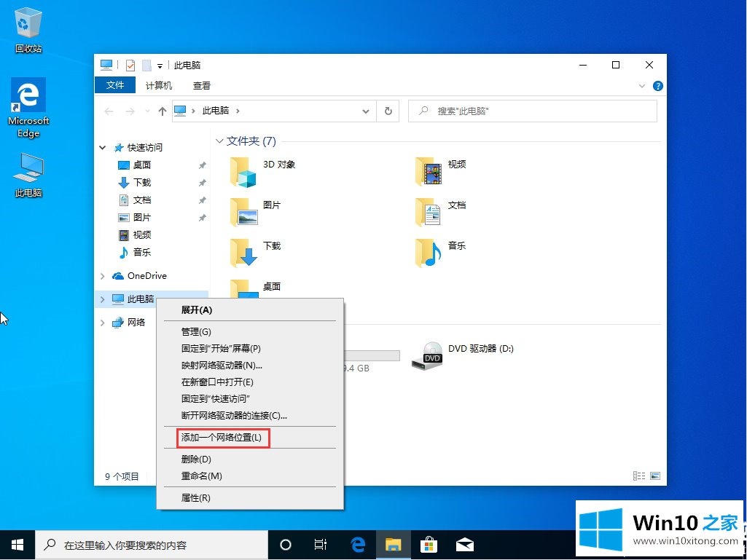The width and height of the screenshot is (747, 560).
Task: Open the 文件 ribbon tab
Action: pyautogui.click(x=115, y=85)
